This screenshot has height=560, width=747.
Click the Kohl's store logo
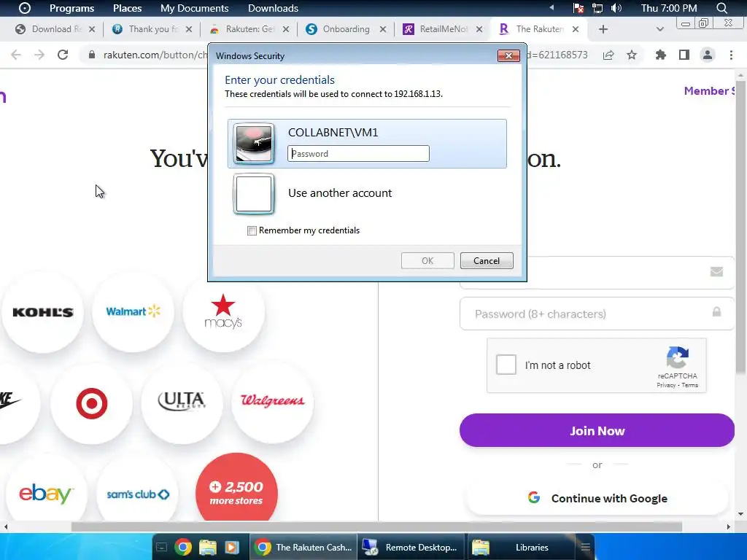pos(43,312)
